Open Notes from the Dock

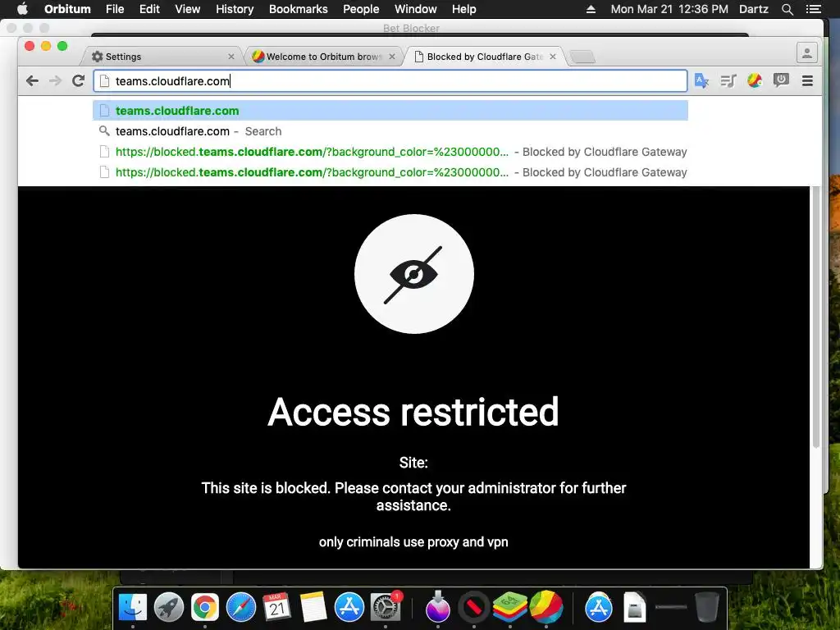click(x=313, y=608)
